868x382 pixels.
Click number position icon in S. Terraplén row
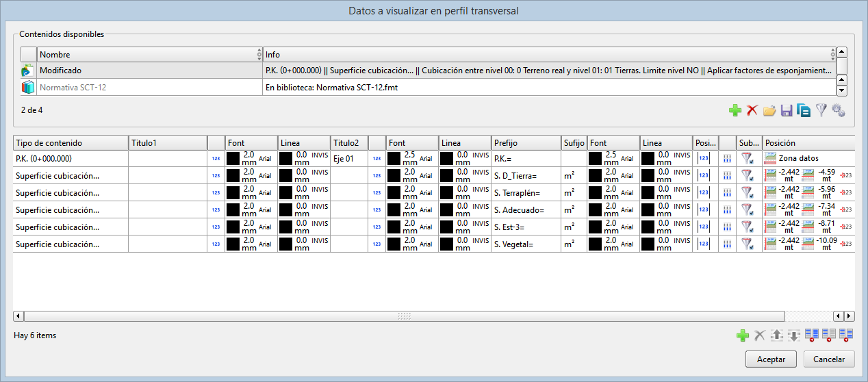[x=702, y=192]
